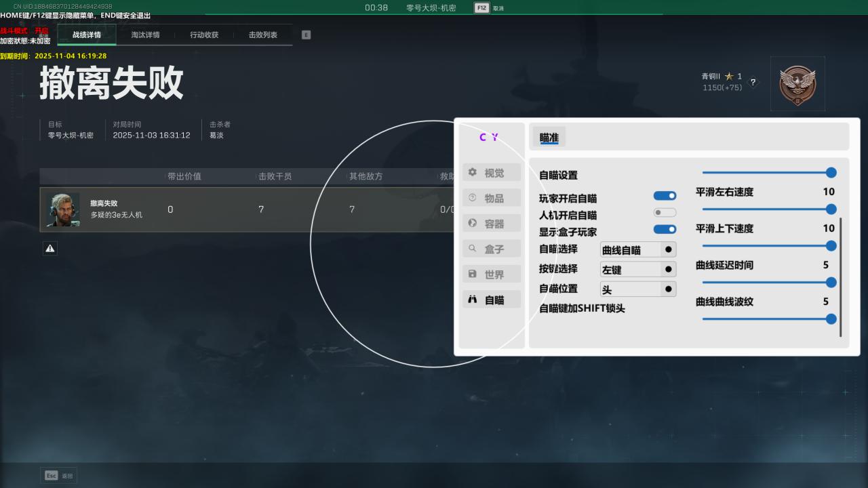868x488 pixels.
Task: Open the 容器 sidebar icon
Action: [473, 223]
